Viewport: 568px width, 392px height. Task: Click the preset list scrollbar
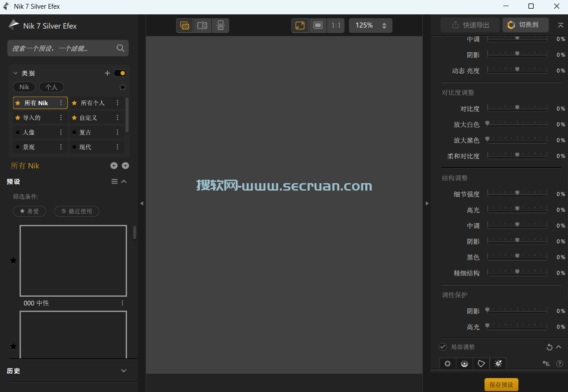pyautogui.click(x=134, y=232)
